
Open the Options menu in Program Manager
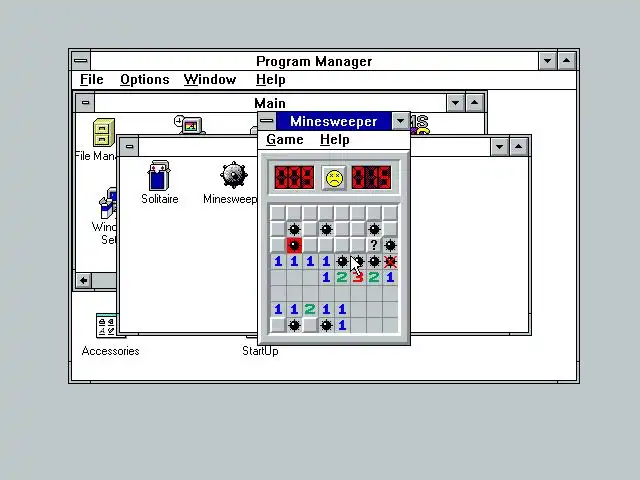click(x=144, y=79)
